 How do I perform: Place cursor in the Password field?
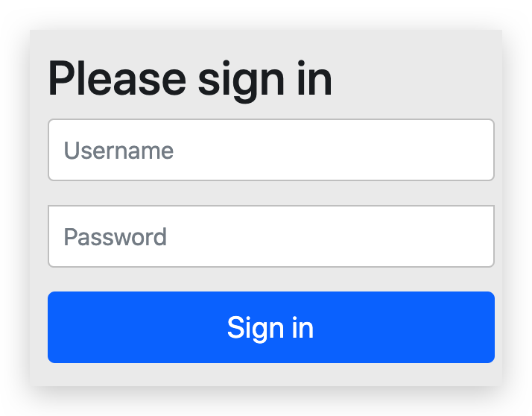(270, 236)
